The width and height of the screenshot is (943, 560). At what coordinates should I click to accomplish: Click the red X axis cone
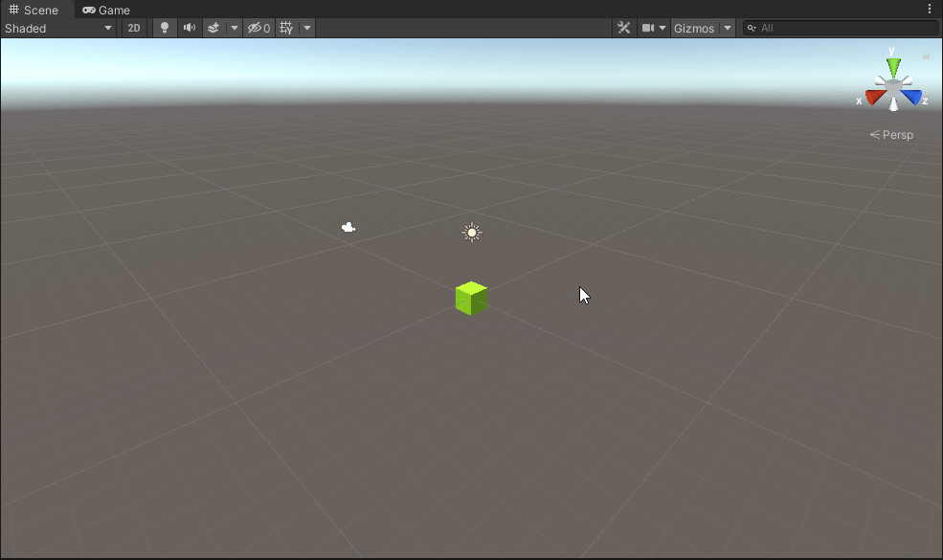pyautogui.click(x=874, y=96)
